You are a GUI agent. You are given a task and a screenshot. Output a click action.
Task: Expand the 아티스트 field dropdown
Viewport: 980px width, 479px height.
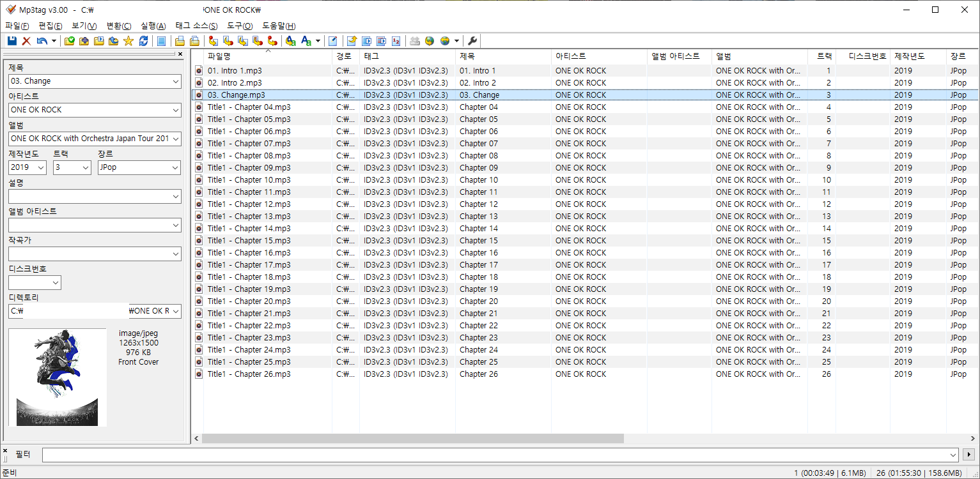coord(176,110)
